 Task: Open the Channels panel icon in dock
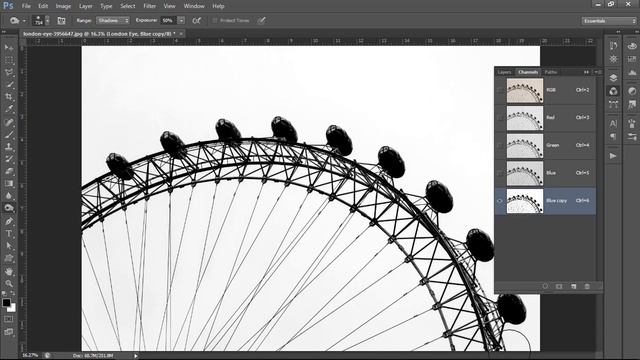click(613, 91)
